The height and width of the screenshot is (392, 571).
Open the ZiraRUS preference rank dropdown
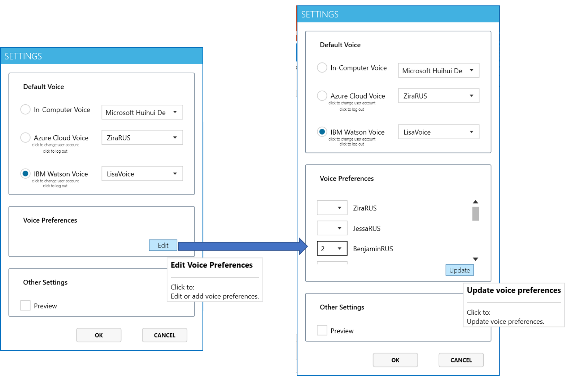332,208
